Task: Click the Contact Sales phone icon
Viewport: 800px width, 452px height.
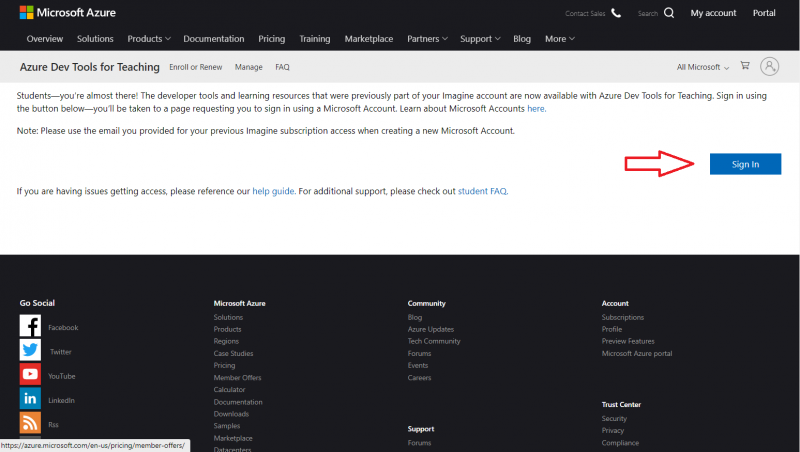Action: pyautogui.click(x=616, y=13)
